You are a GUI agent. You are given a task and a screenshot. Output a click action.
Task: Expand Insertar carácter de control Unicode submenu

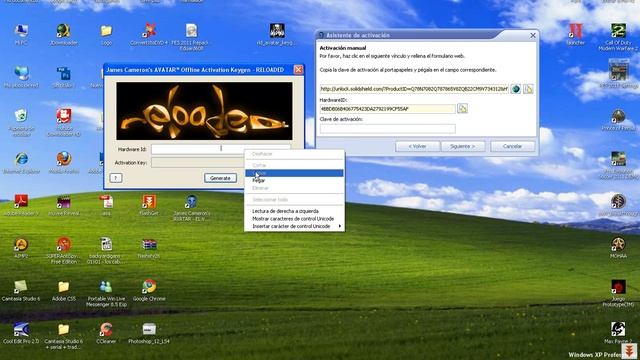[294, 226]
